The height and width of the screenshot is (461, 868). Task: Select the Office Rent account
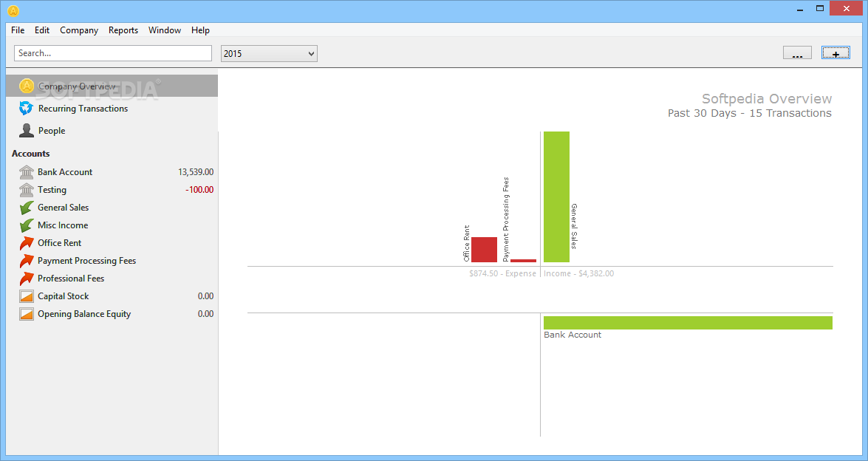[x=112, y=243]
